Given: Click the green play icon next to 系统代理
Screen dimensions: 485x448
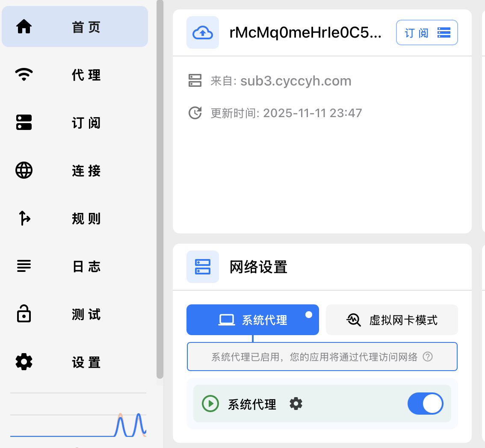Looking at the screenshot, I should (210, 404).
